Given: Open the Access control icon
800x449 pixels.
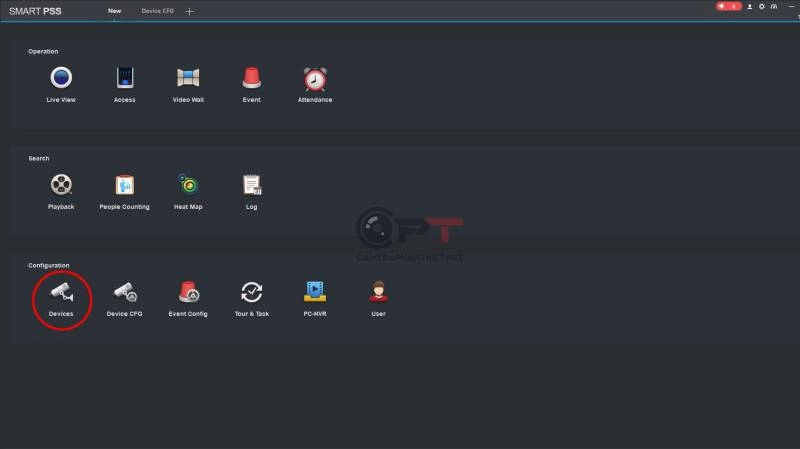Looking at the screenshot, I should (x=124, y=78).
